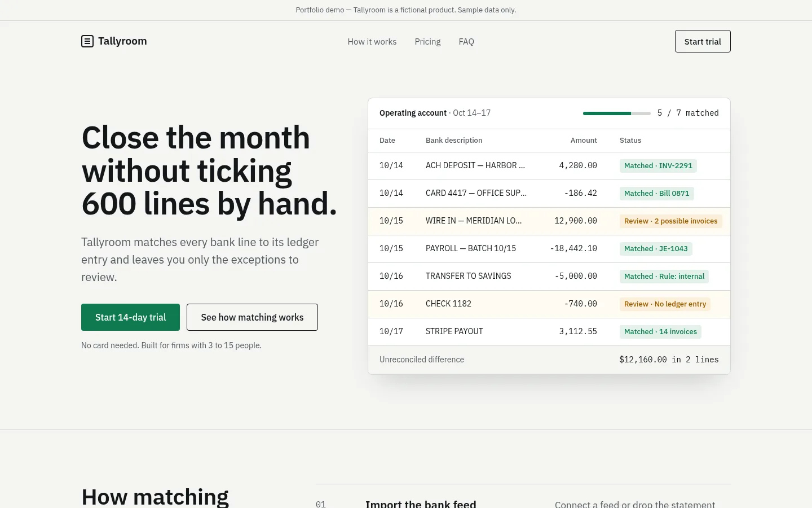Open Review No ledger entry badge

coord(665,304)
